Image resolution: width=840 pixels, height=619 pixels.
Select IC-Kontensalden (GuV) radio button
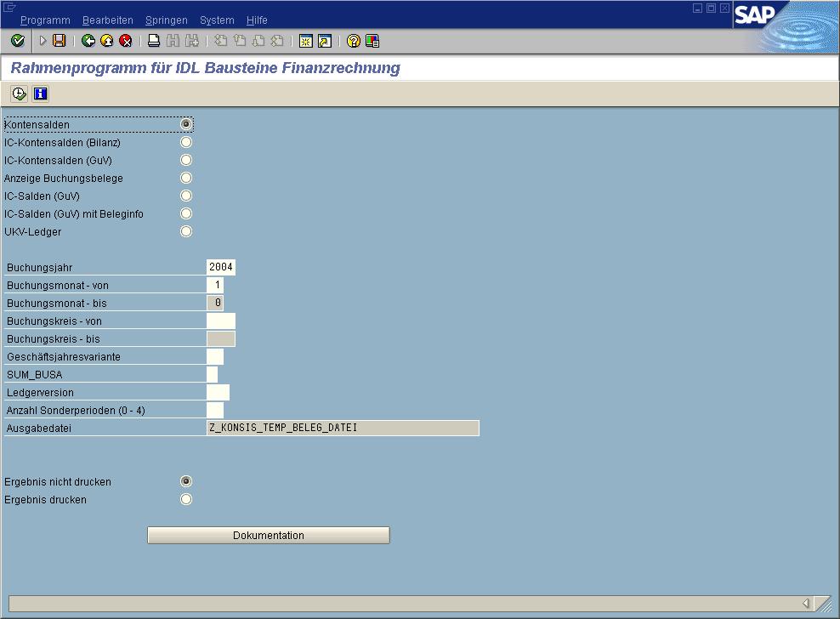[186, 160]
